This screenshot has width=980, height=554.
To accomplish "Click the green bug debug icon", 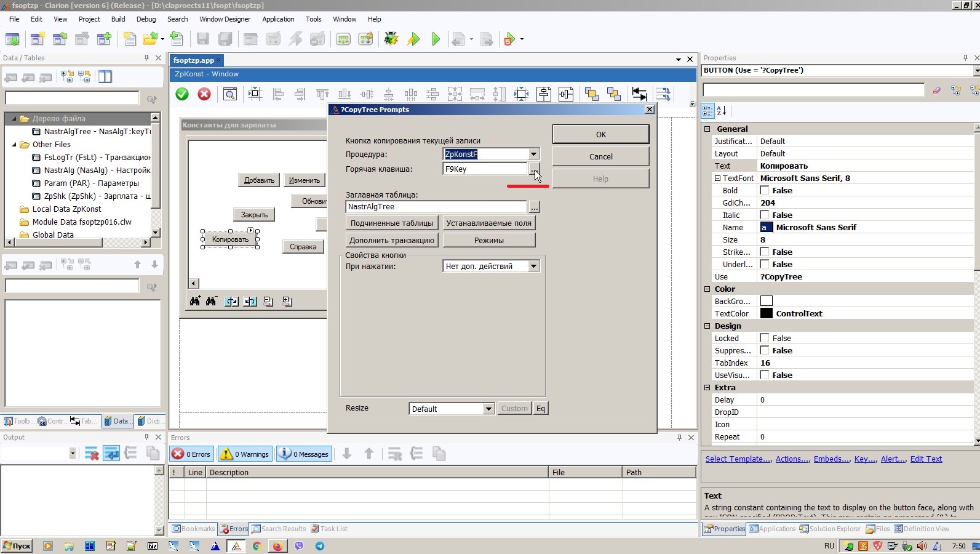I will coord(391,39).
